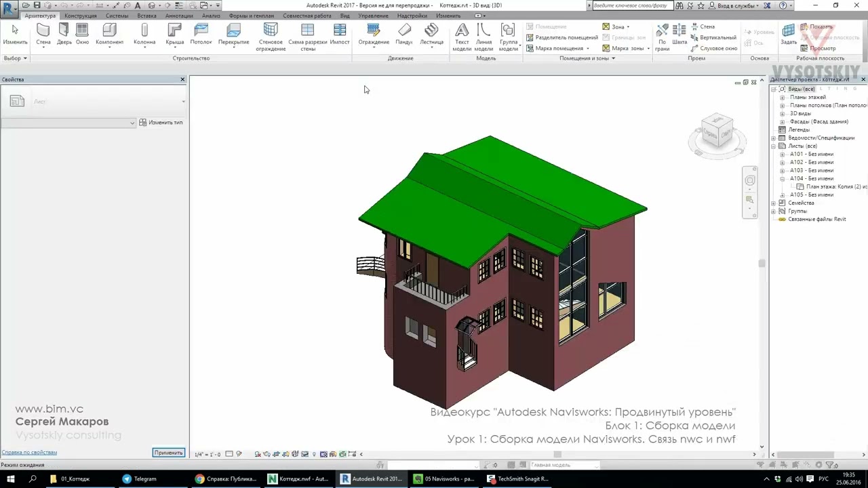Screen dimensions: 868x488
Task: Click the Save icon in quick access toolbar
Action: (37, 5)
